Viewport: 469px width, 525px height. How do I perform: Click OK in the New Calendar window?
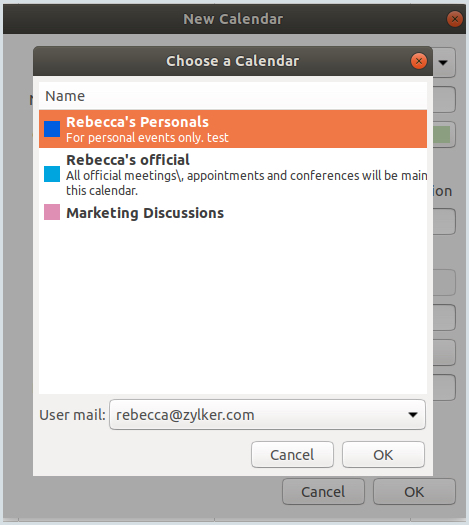coord(414,492)
